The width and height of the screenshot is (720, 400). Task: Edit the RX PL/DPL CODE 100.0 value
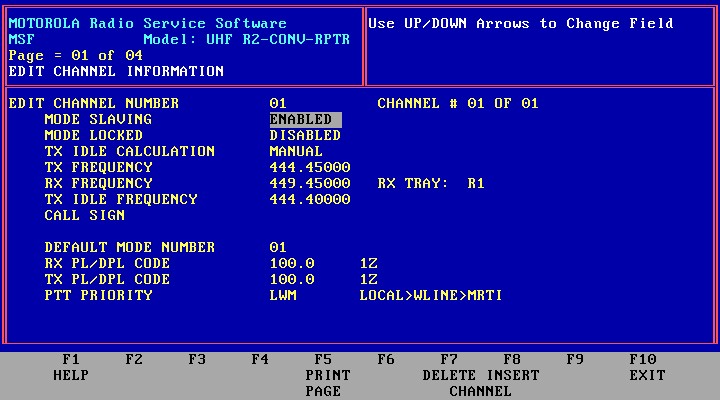(x=292, y=263)
